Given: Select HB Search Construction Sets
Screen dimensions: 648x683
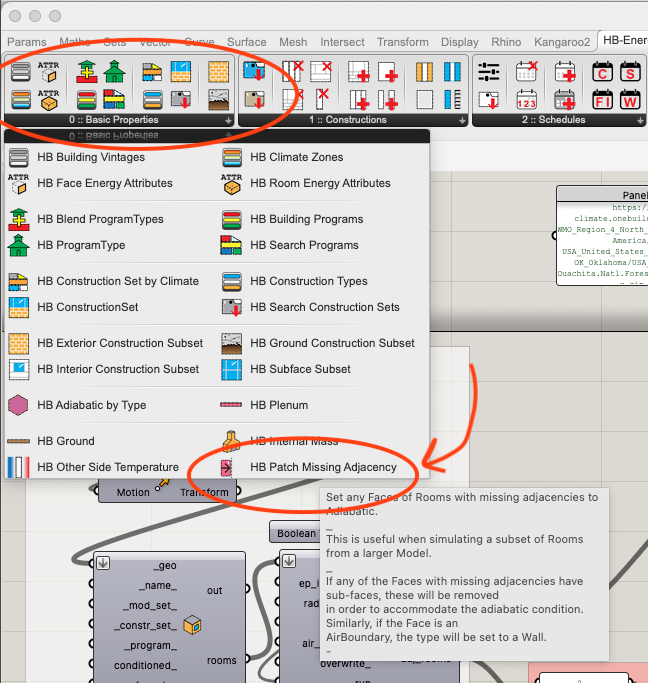Looking at the screenshot, I should pyautogui.click(x=324, y=307).
